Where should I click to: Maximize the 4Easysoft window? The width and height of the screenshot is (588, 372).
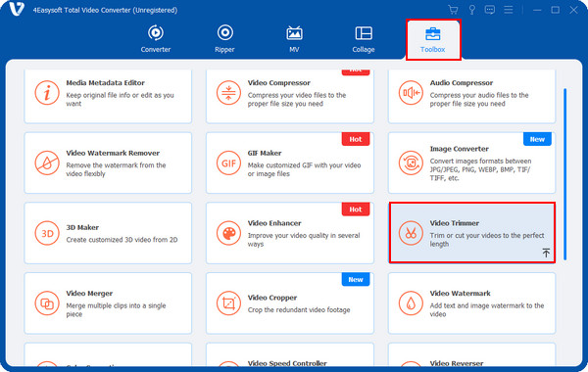point(556,10)
